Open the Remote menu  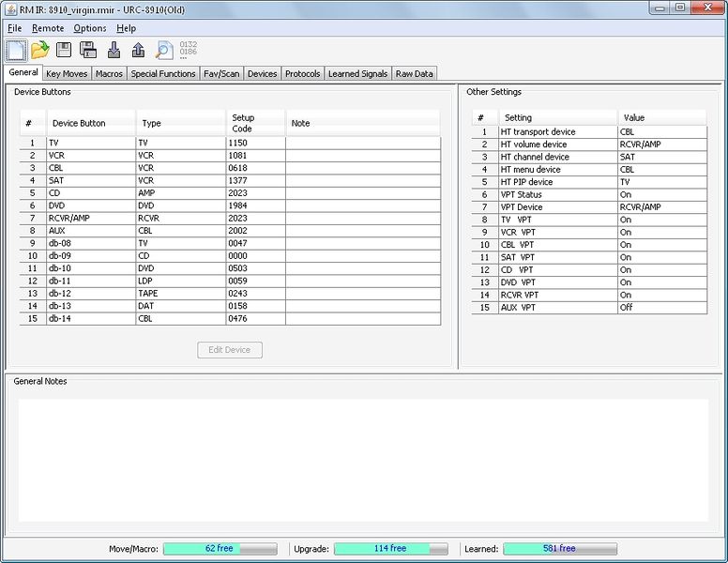point(48,28)
